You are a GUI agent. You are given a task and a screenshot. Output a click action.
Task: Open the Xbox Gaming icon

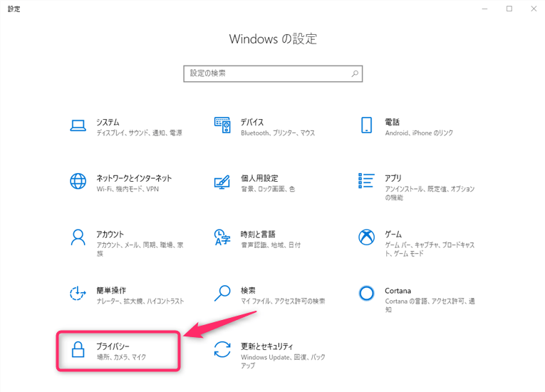coord(366,237)
